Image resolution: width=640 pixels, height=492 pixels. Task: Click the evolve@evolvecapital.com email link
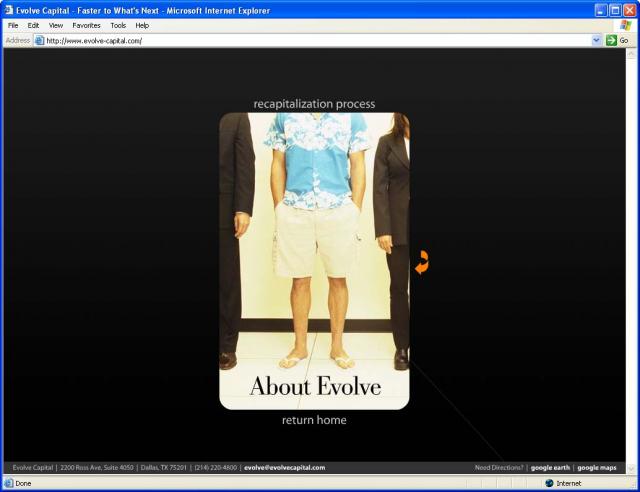pos(284,467)
